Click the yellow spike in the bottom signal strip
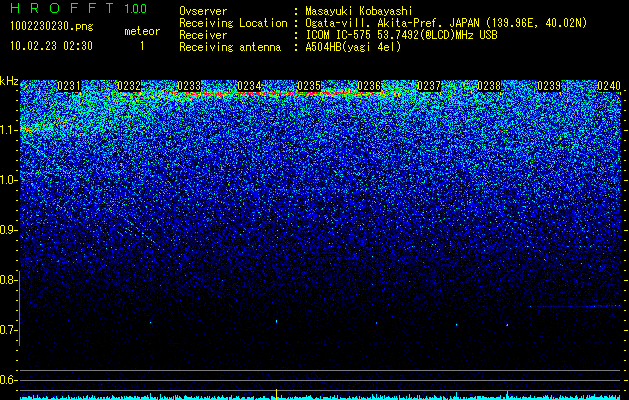Image resolution: width=629 pixels, height=400 pixels. [x=276, y=394]
